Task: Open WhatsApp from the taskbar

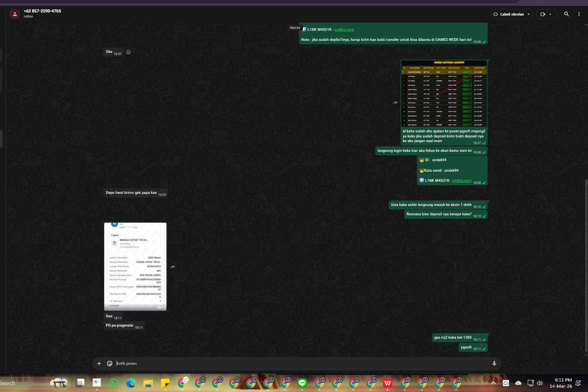Action: (114, 383)
